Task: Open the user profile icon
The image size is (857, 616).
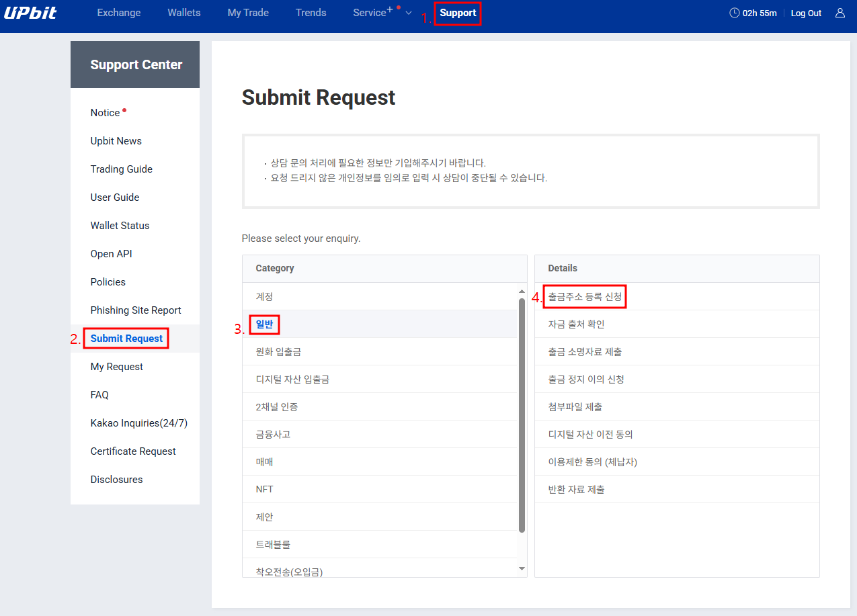Action: click(x=840, y=12)
